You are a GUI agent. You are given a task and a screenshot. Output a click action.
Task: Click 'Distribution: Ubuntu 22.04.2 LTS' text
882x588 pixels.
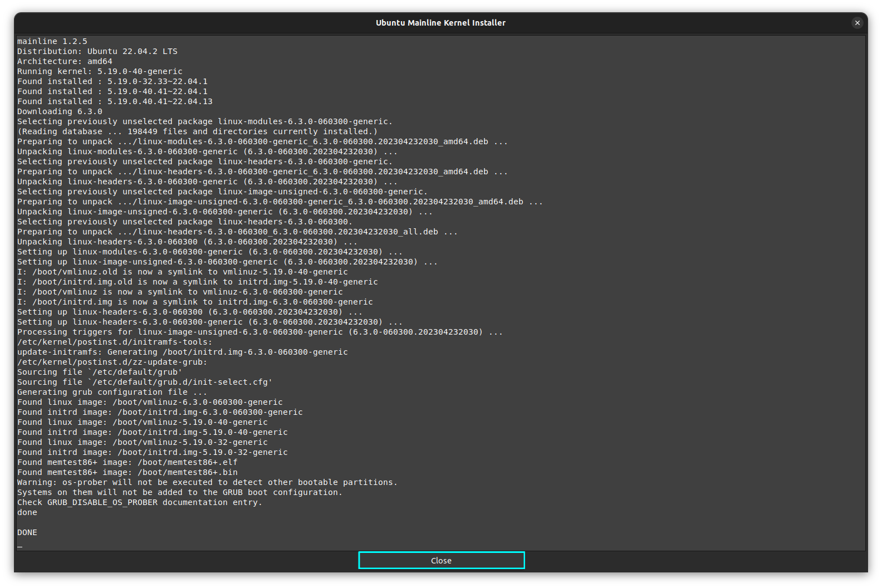[97, 51]
